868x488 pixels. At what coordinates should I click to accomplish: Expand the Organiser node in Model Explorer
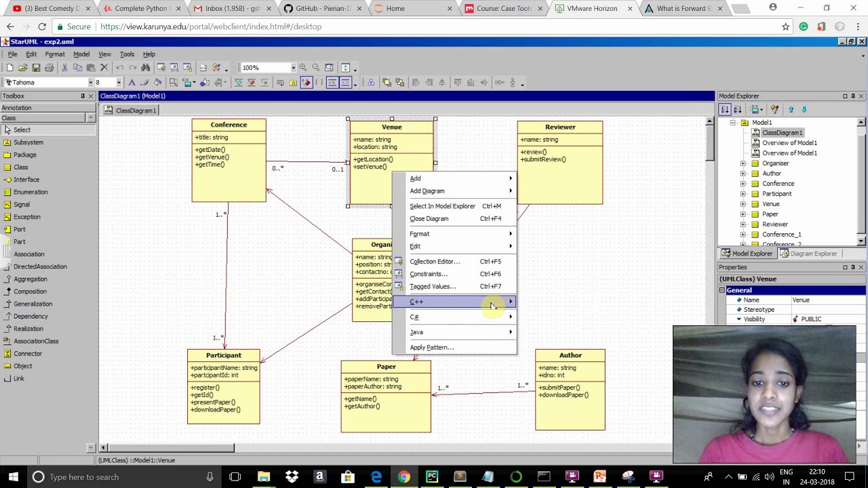tap(743, 163)
